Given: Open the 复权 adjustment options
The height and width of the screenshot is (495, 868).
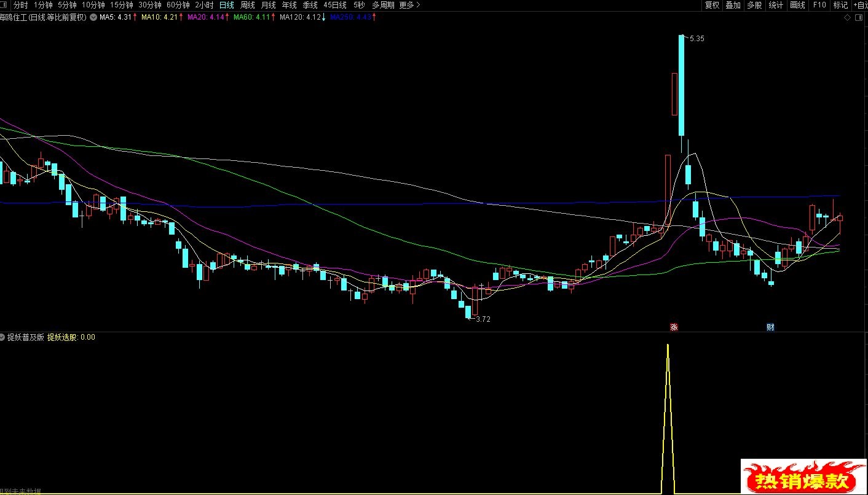Looking at the screenshot, I should [712, 5].
